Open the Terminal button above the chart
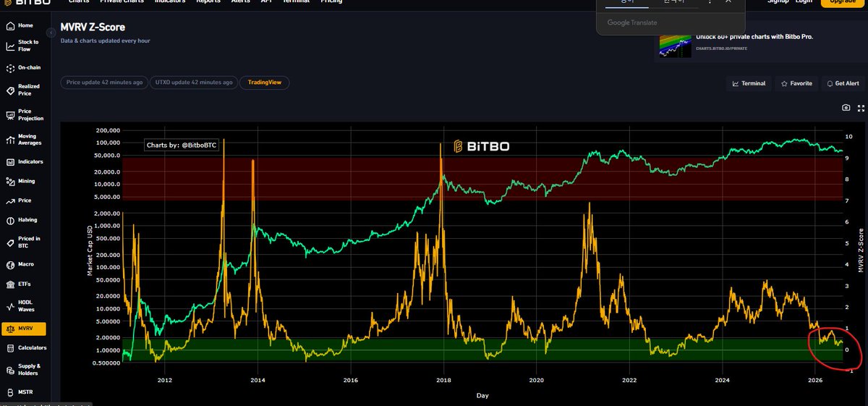This screenshot has width=868, height=406. click(x=749, y=83)
